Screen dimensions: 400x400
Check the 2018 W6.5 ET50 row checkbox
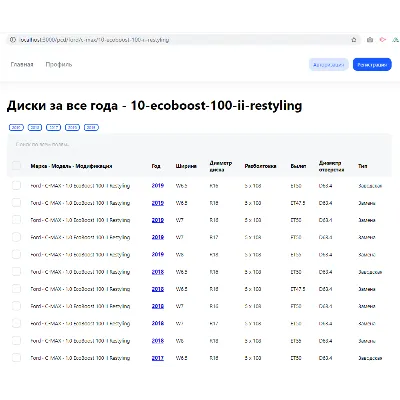[x=16, y=272]
